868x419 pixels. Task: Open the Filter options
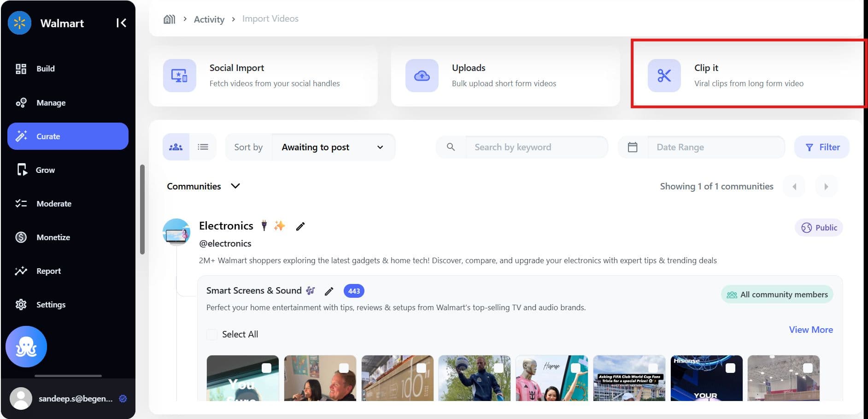coord(822,147)
